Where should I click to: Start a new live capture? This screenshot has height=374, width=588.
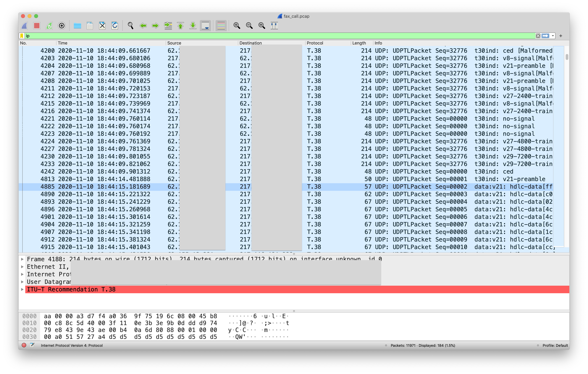24,26
